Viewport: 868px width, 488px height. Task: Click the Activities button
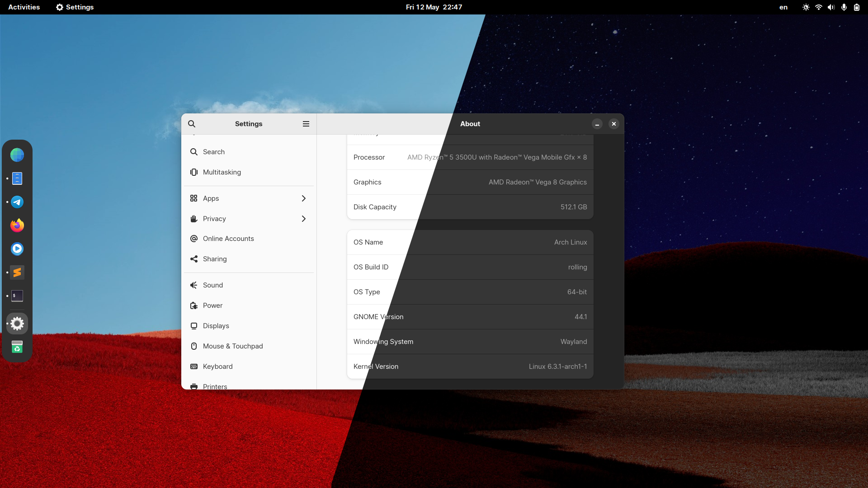(24, 7)
